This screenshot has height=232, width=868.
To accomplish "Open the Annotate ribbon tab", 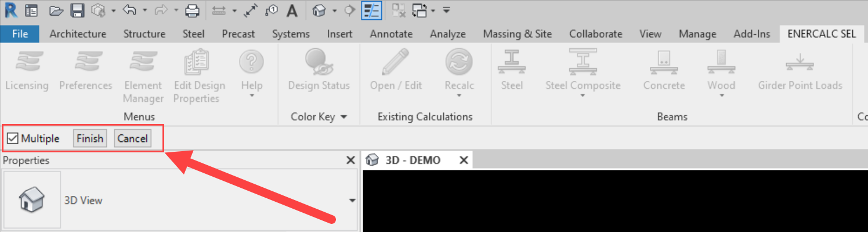I will [391, 34].
